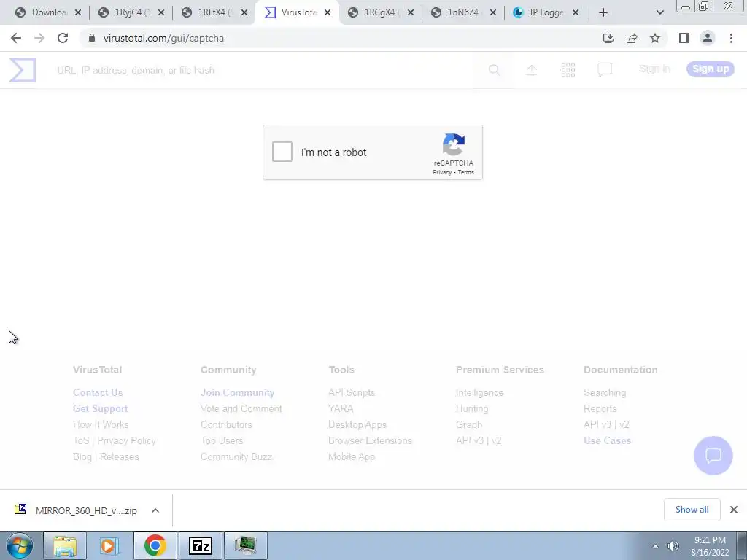
Task: Click the Chrome taskbar icon
Action: (x=155, y=545)
